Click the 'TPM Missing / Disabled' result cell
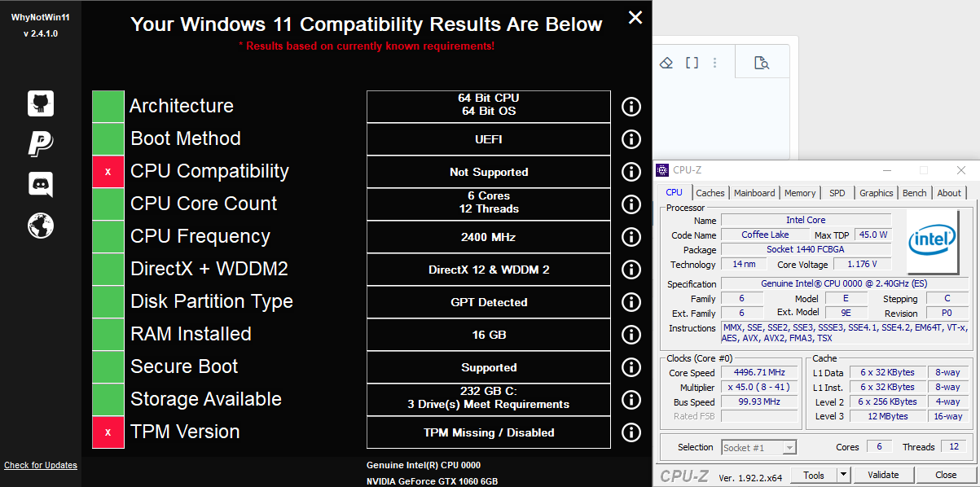This screenshot has width=980, height=487. click(489, 432)
